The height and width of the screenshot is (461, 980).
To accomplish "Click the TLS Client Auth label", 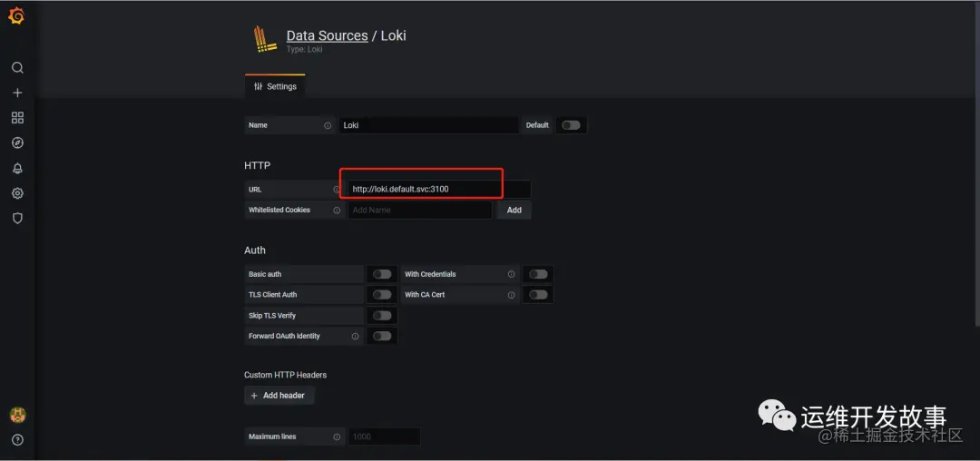I will pyautogui.click(x=272, y=295).
